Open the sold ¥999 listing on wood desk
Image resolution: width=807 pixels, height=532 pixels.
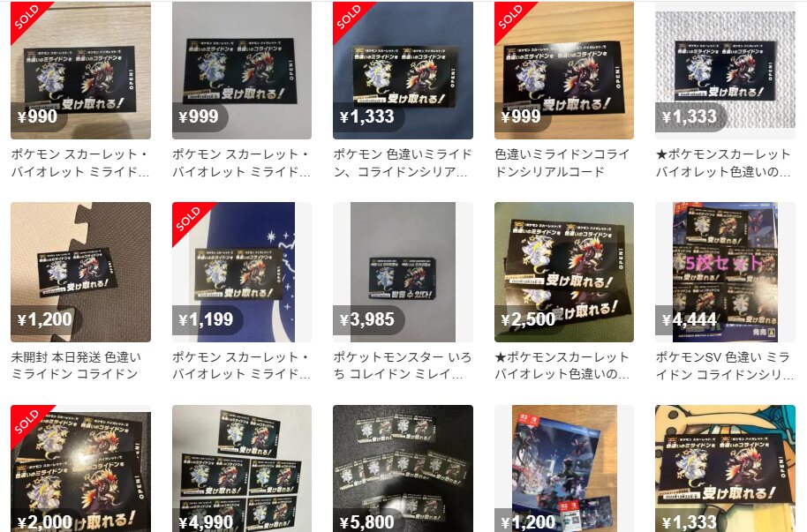[564, 70]
